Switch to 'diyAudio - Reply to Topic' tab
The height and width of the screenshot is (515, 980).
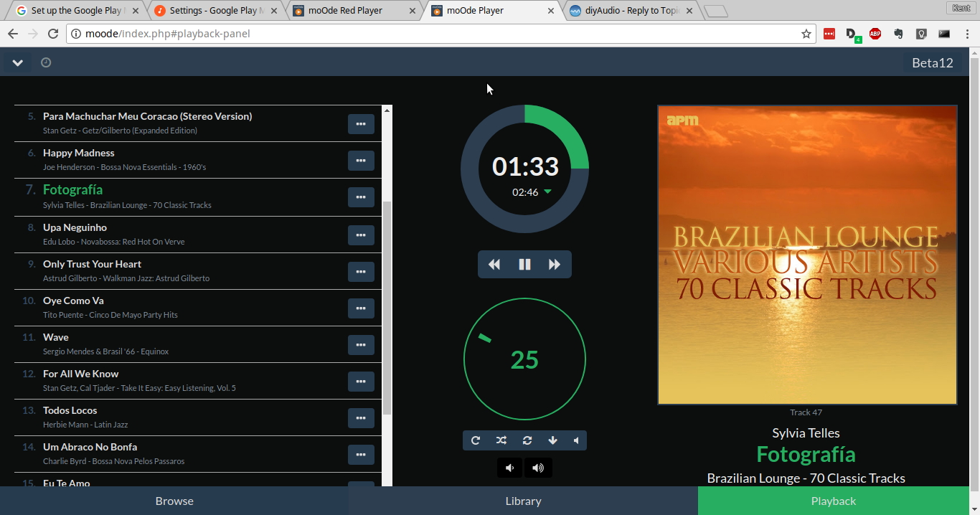click(630, 11)
